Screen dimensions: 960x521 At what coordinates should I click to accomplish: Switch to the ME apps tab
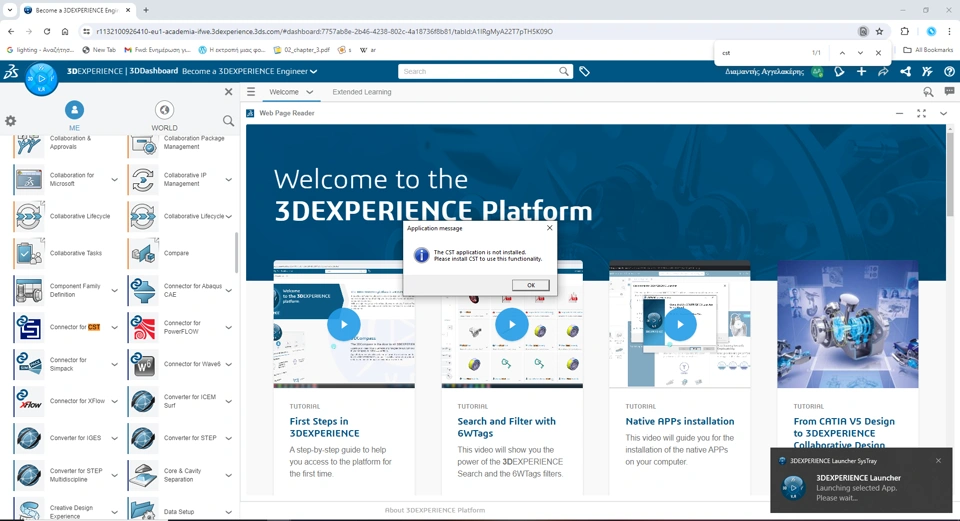point(74,116)
